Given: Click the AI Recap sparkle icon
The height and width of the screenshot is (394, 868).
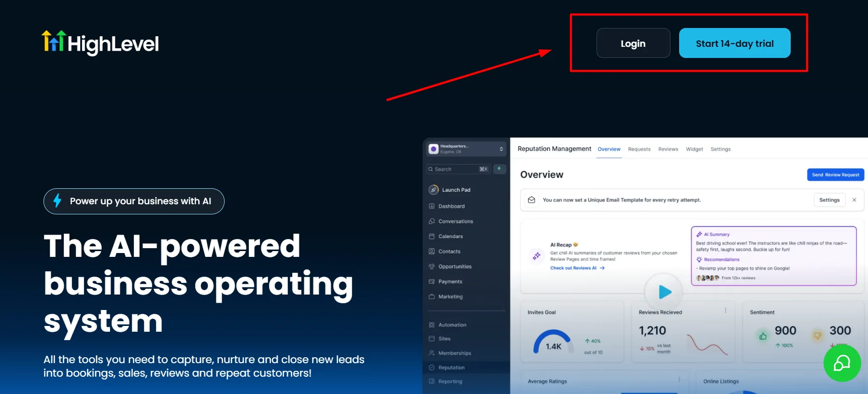Looking at the screenshot, I should [537, 256].
